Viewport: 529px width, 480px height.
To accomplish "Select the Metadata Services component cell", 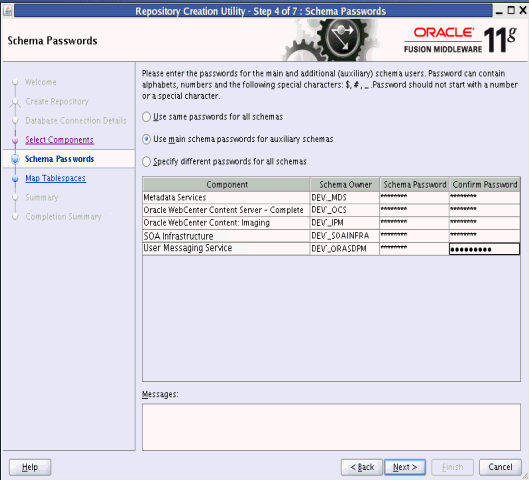I will tap(226, 197).
